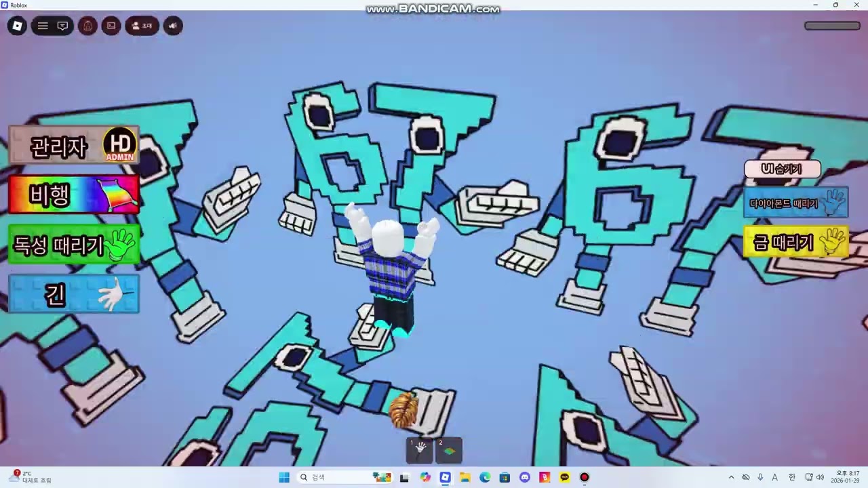Click the microphone tray icon
The image size is (868, 488).
tap(760, 477)
